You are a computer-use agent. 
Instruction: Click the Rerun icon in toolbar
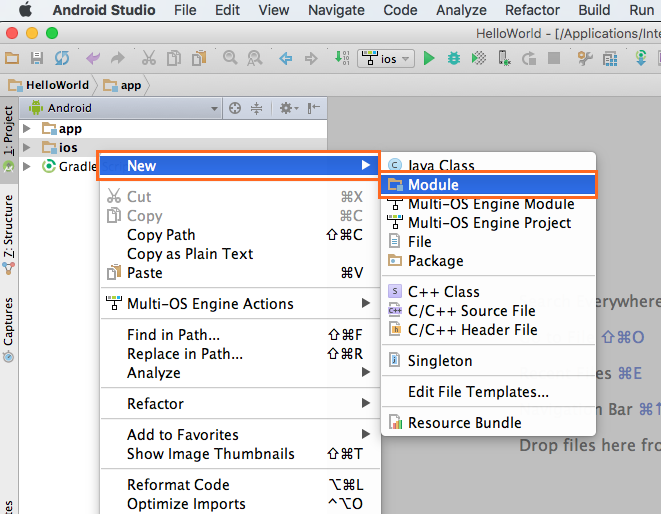pyautogui.click(x=529, y=58)
